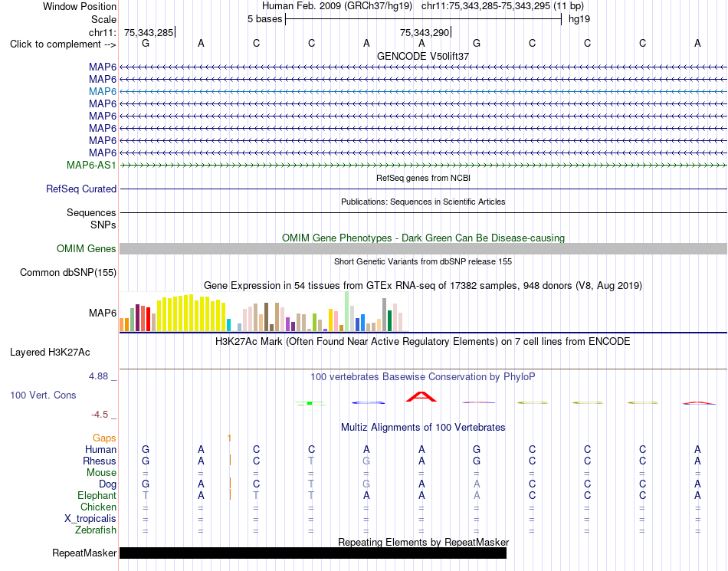
Task: Select the Dog alignment row label
Action: 107,484
